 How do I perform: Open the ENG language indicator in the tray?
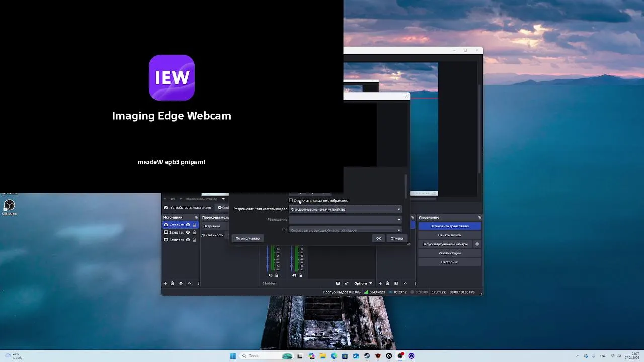(603, 356)
